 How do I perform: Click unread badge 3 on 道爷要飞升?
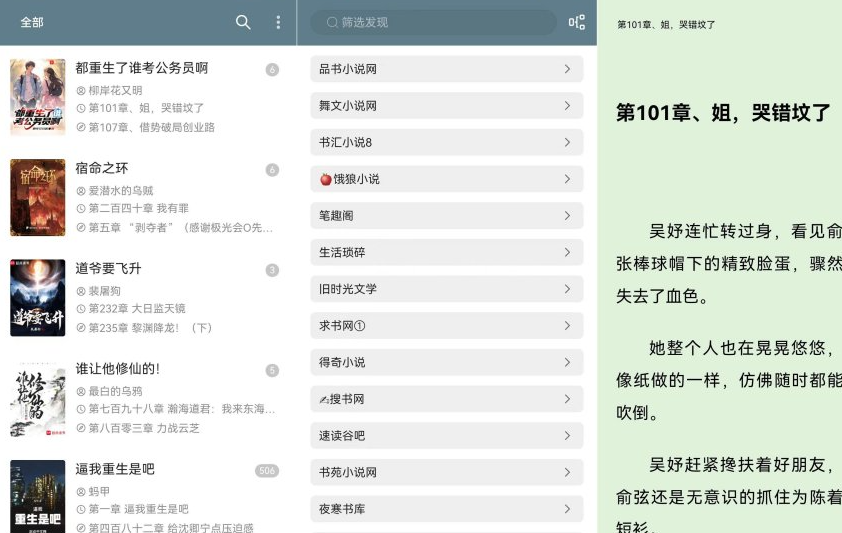point(272,270)
